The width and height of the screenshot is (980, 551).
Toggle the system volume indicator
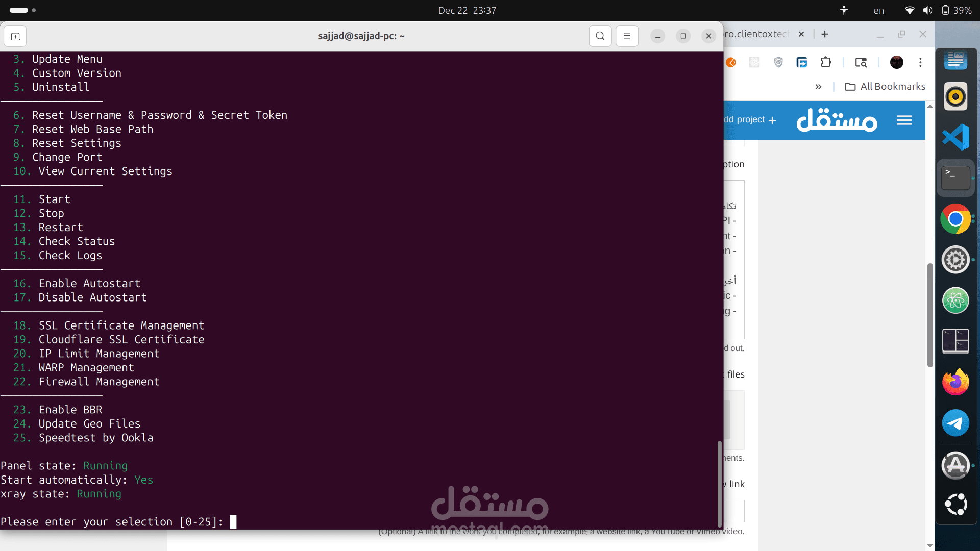pyautogui.click(x=927, y=10)
